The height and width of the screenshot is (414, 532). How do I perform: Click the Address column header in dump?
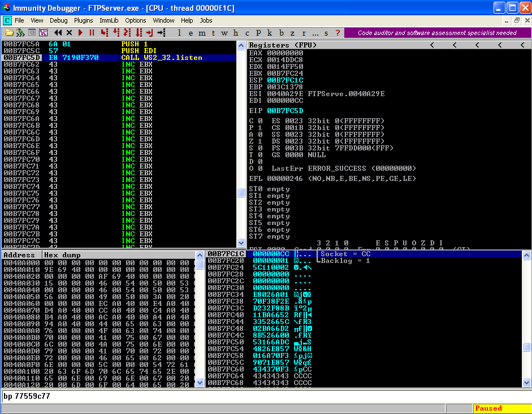click(21, 255)
